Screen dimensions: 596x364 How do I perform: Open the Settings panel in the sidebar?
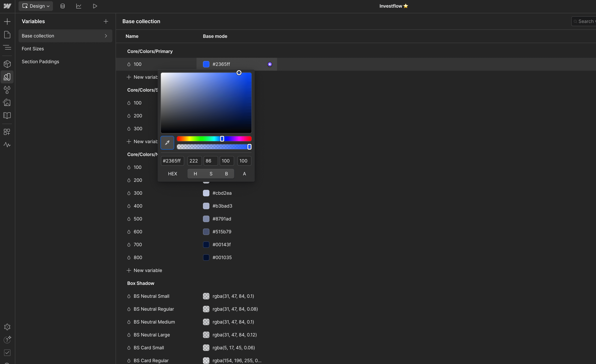[x=7, y=327]
